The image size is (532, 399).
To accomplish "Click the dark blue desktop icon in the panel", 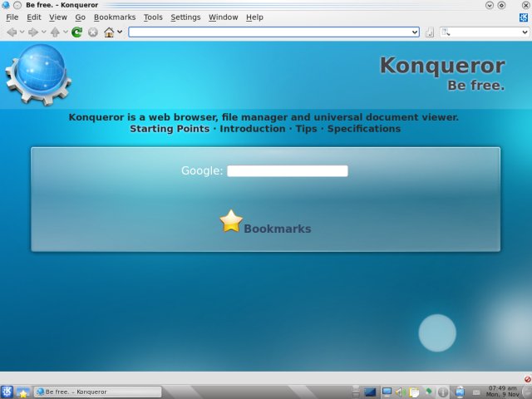I will point(370,392).
